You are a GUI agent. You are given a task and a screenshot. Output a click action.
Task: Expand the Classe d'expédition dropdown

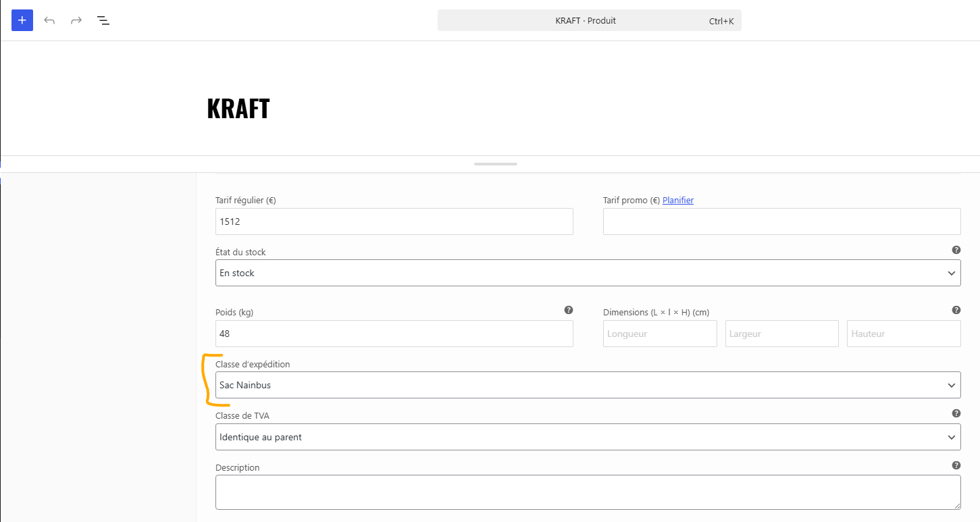(588, 385)
